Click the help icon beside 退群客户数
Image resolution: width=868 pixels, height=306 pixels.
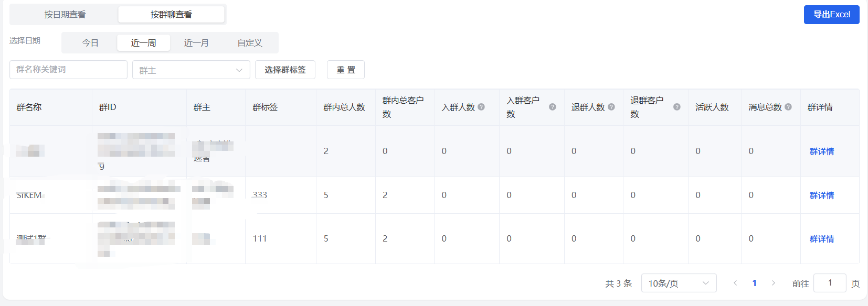(677, 107)
